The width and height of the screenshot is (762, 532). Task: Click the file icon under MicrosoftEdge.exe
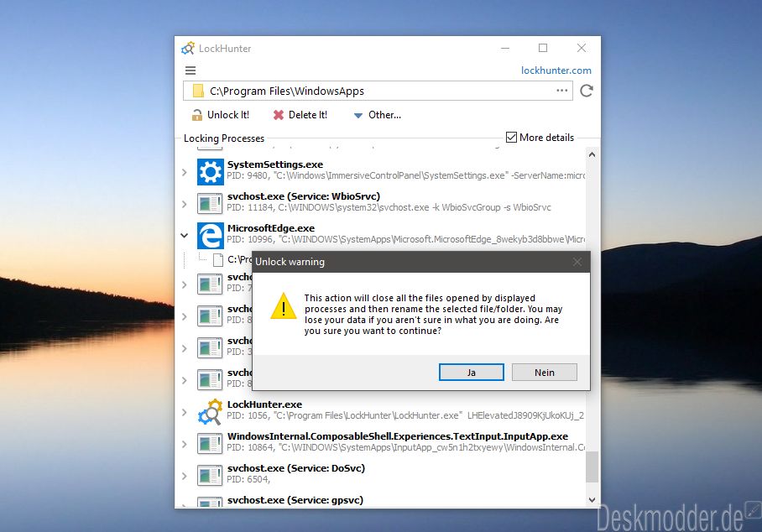click(219, 260)
